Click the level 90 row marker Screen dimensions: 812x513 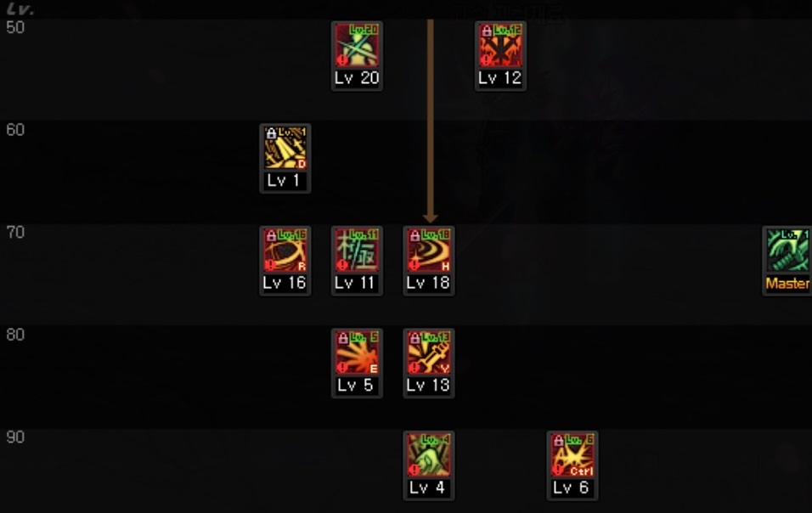[15, 437]
